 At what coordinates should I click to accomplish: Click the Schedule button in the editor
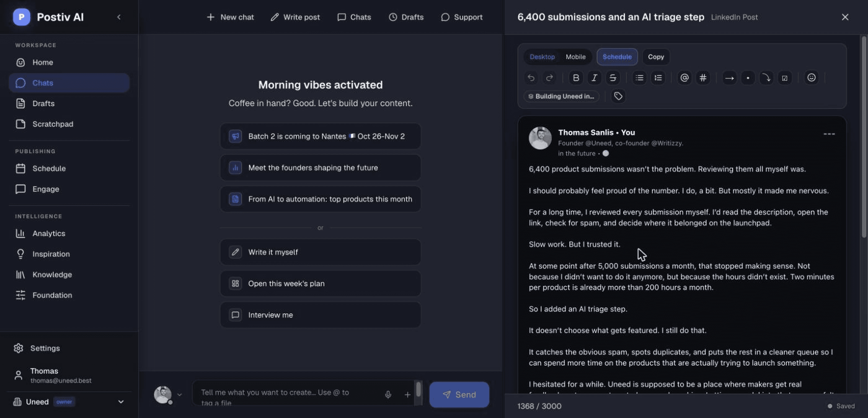[x=617, y=57]
